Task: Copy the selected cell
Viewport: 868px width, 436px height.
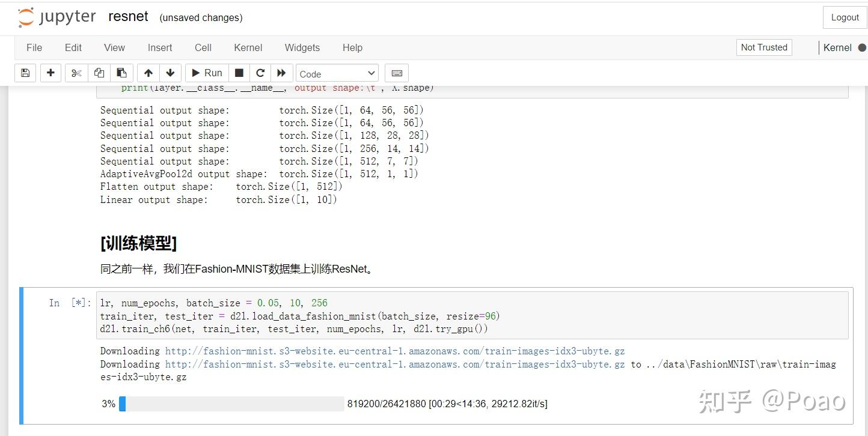Action: tap(99, 73)
